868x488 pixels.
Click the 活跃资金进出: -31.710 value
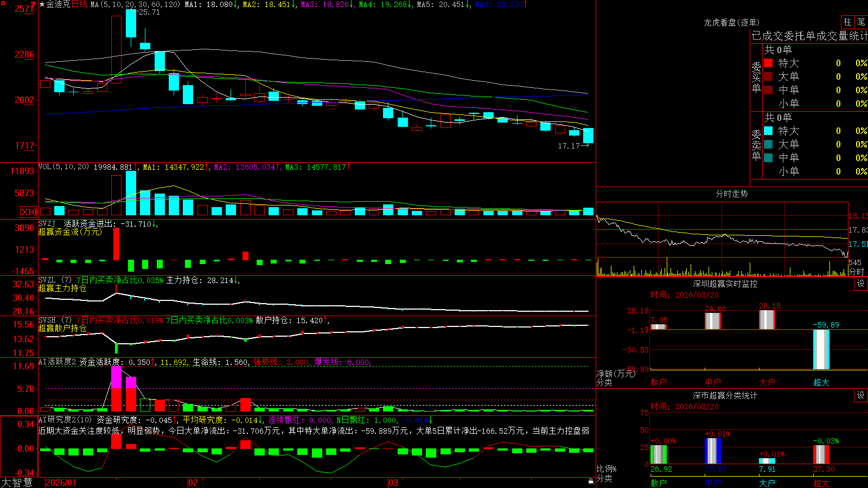click(110, 223)
